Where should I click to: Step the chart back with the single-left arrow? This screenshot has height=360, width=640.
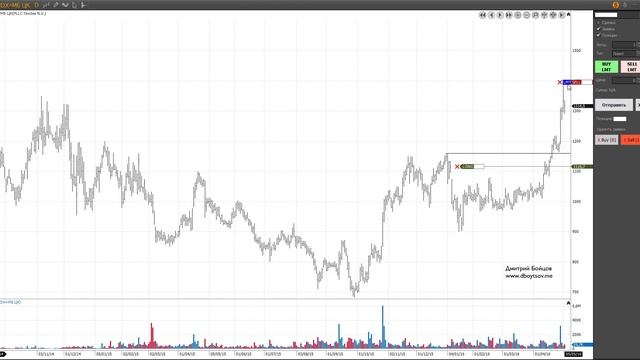pos(491,15)
